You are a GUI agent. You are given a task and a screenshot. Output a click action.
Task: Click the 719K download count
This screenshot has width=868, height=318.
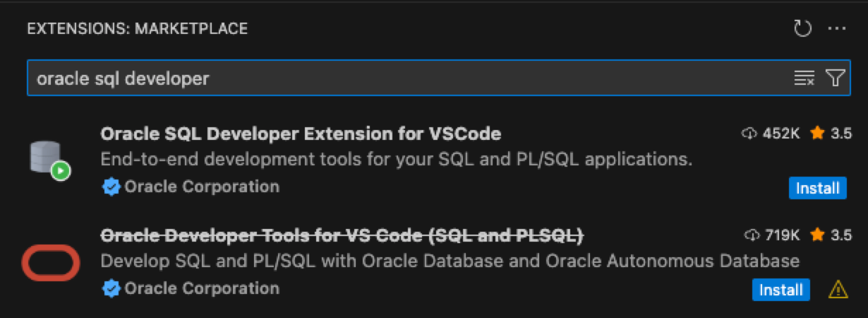click(x=772, y=235)
